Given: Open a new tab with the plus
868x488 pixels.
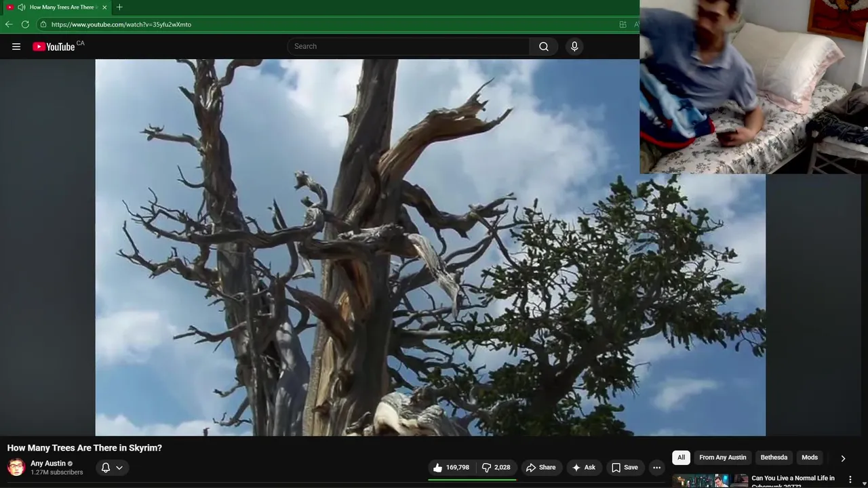Looking at the screenshot, I should coord(119,7).
